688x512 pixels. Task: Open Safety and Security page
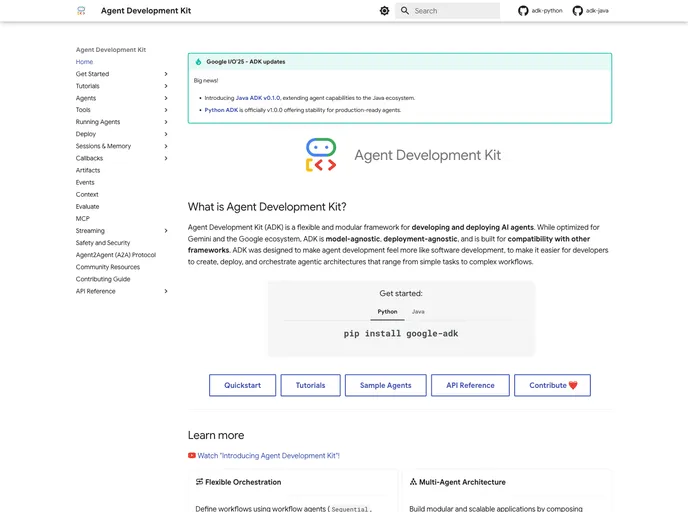tap(103, 243)
